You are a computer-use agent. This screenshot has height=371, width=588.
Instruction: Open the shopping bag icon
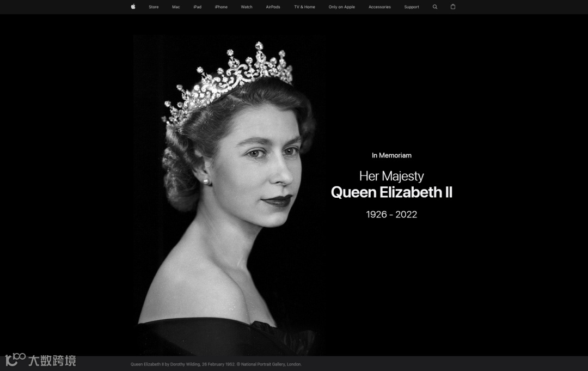tap(453, 7)
